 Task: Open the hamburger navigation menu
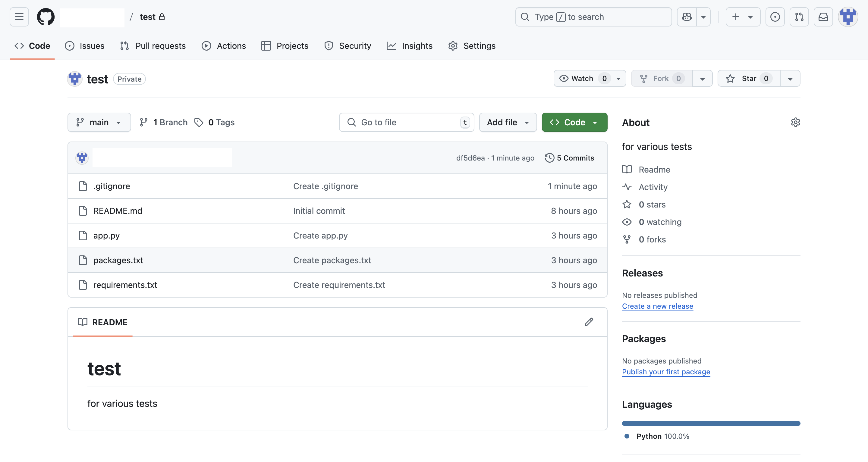[x=19, y=17]
